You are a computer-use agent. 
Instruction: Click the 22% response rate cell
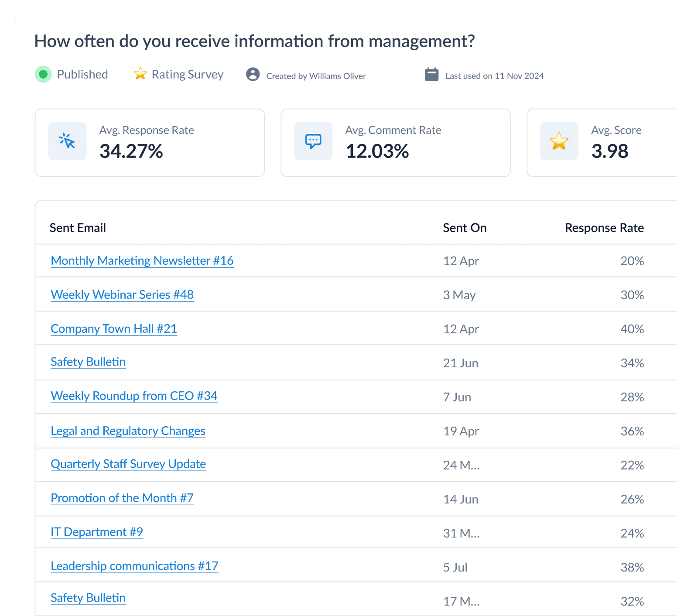tap(632, 465)
